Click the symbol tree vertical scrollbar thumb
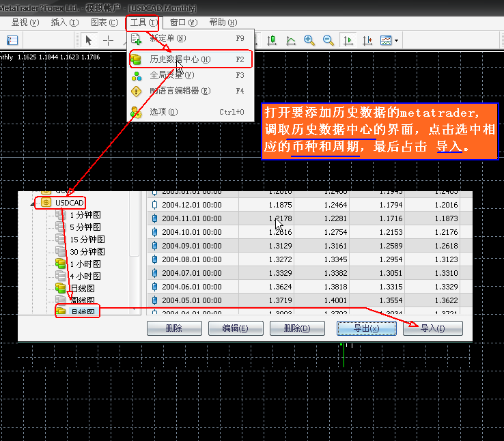504x441 pixels. tap(135, 225)
